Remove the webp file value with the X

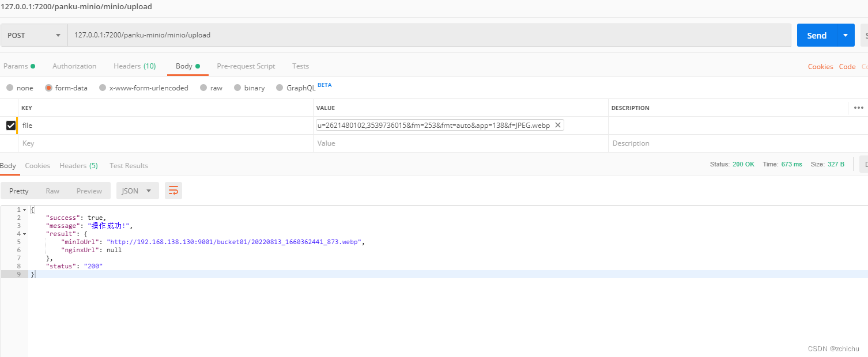click(x=557, y=125)
